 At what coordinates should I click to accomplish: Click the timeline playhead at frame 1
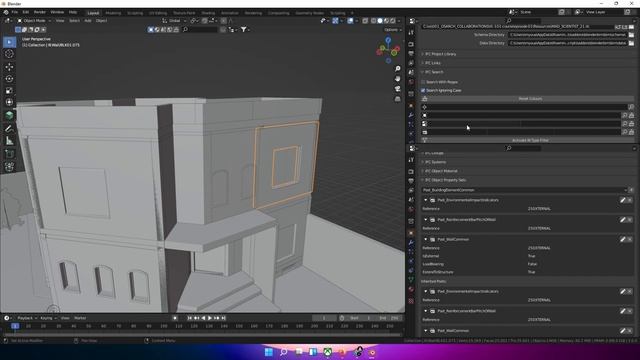coord(15,326)
